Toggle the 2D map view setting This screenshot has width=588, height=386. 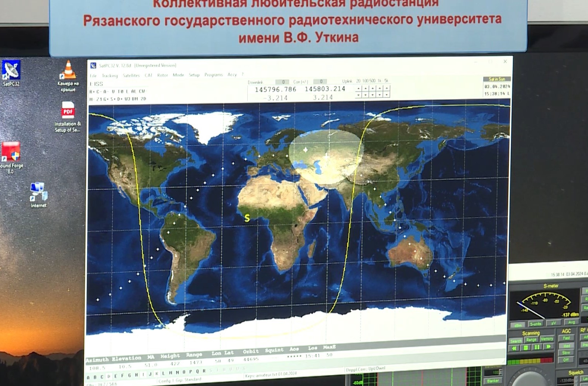tap(143, 99)
